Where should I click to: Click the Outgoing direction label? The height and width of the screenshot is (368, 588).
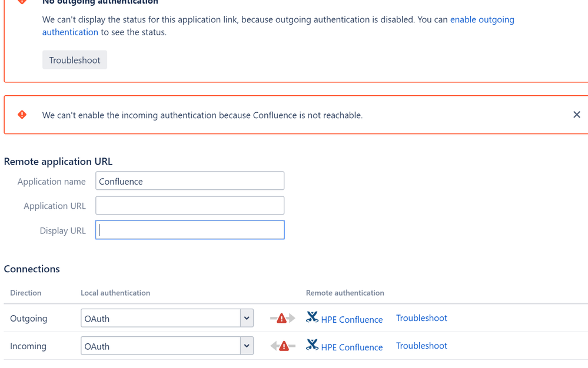(x=28, y=319)
